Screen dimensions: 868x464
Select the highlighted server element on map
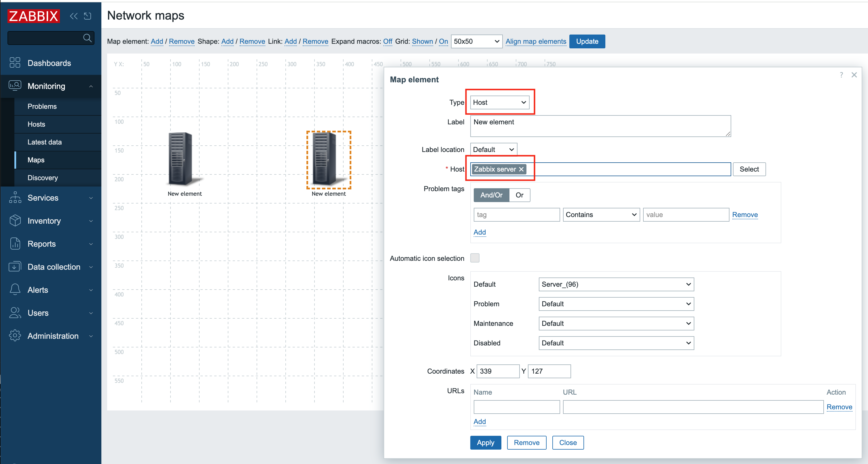click(x=329, y=159)
